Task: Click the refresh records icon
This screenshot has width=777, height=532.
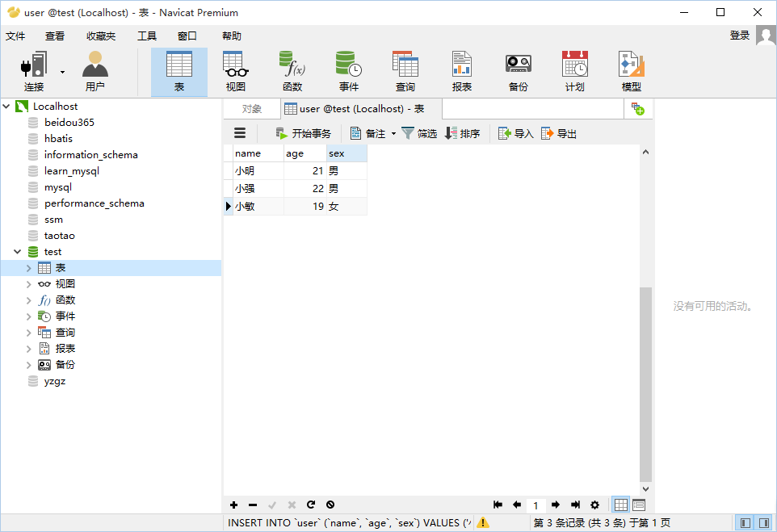Action: 311,505
